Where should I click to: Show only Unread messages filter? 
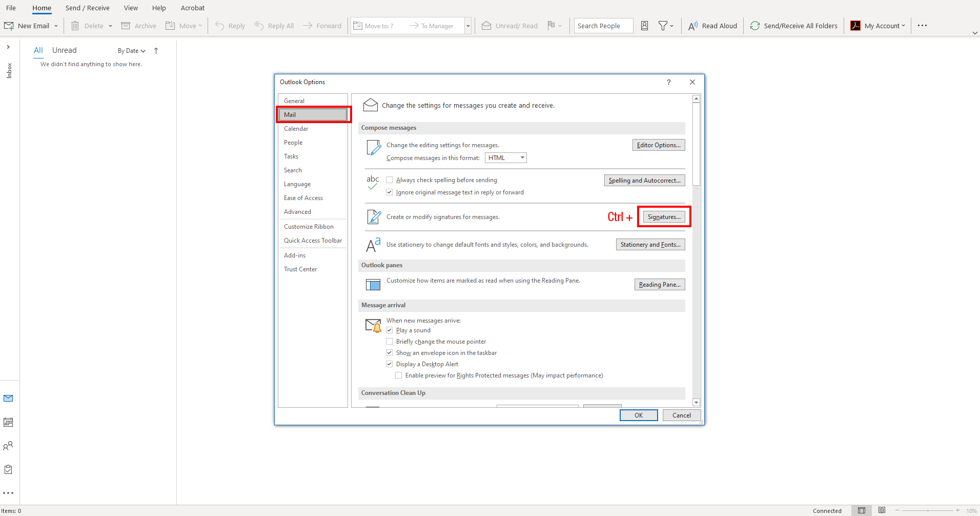coord(64,50)
